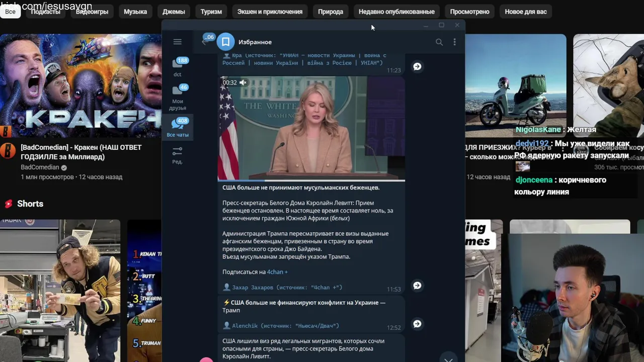Open the Ред. folder edit settings
This screenshot has height=362, width=644.
177,155
